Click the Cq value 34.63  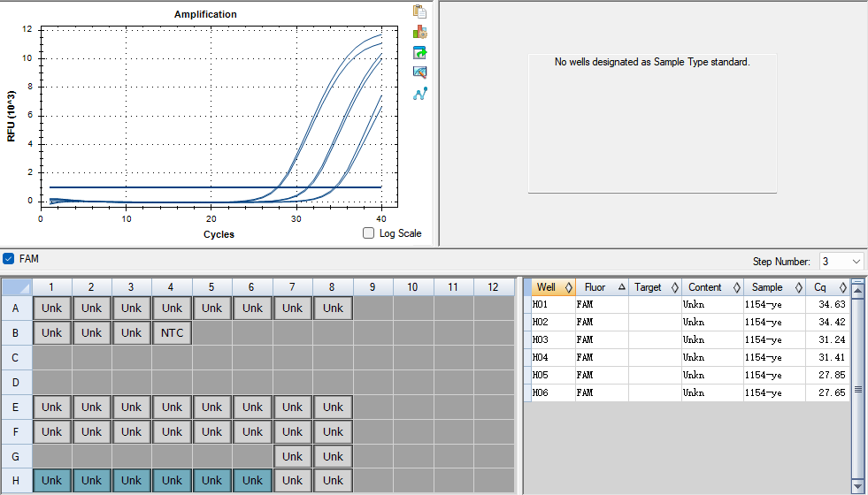coord(832,304)
